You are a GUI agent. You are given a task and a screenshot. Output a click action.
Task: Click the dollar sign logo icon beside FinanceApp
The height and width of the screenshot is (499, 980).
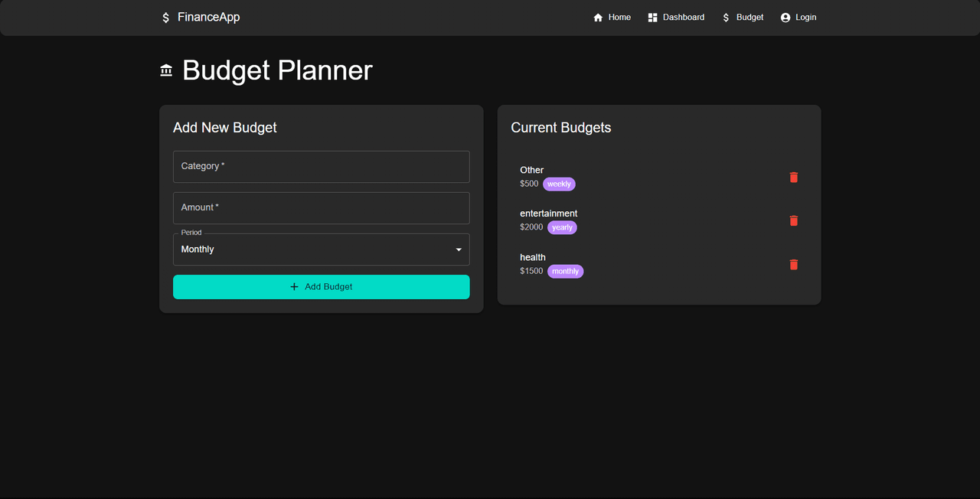165,18
